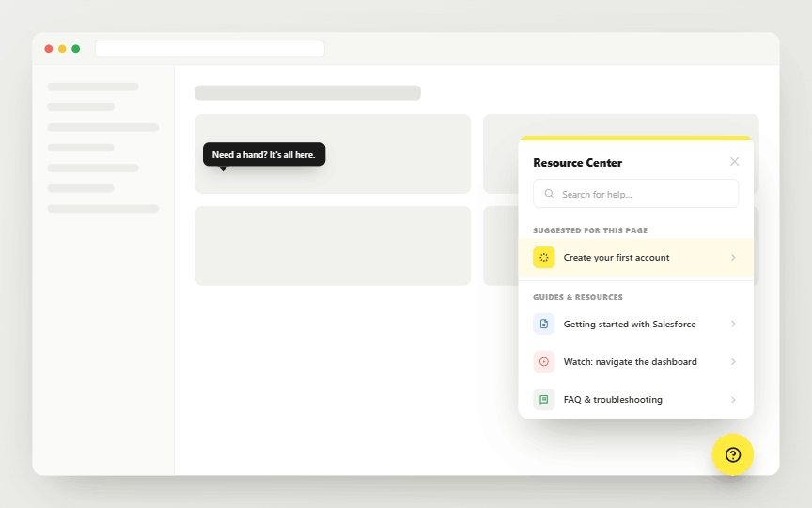The height and width of the screenshot is (508, 812).
Task: Click the yellow window minimize dot
Action: pyautogui.click(x=62, y=49)
